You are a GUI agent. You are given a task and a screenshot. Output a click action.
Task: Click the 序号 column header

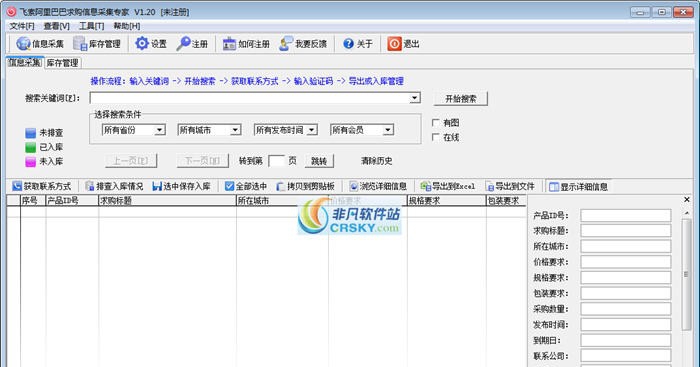point(33,201)
